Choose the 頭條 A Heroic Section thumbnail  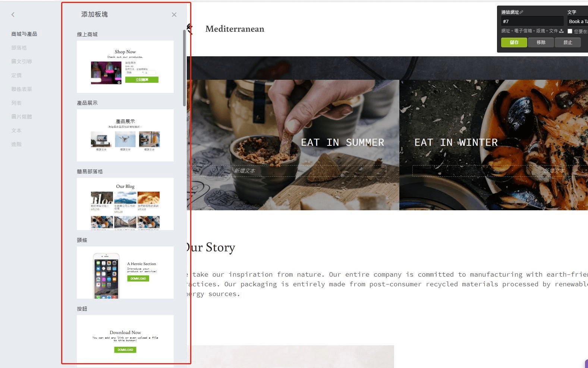[125, 273]
